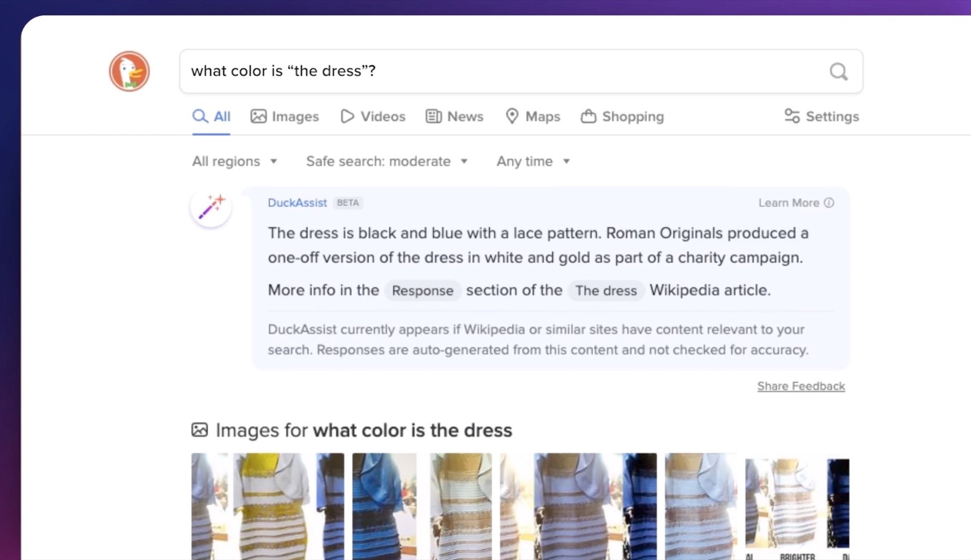Open the third thumbnail showing the white-gold dress alone
Screen dimensions: 971x560
(x=461, y=507)
